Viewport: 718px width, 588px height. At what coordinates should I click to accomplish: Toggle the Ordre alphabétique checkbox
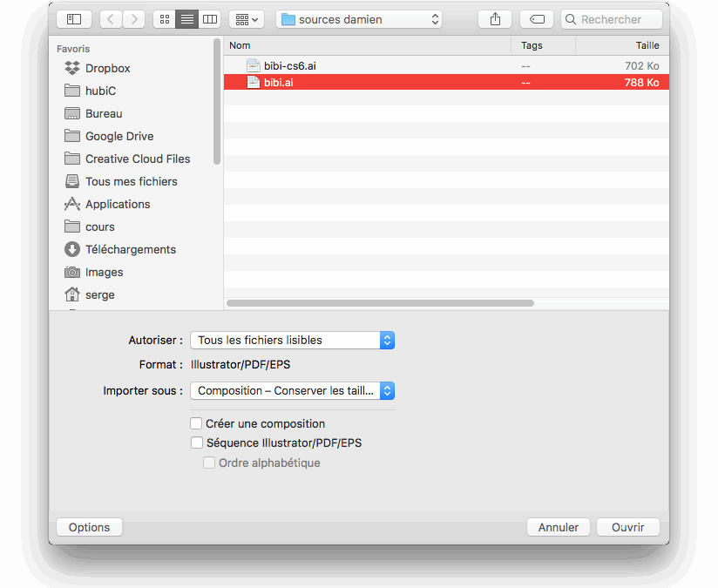tap(209, 463)
